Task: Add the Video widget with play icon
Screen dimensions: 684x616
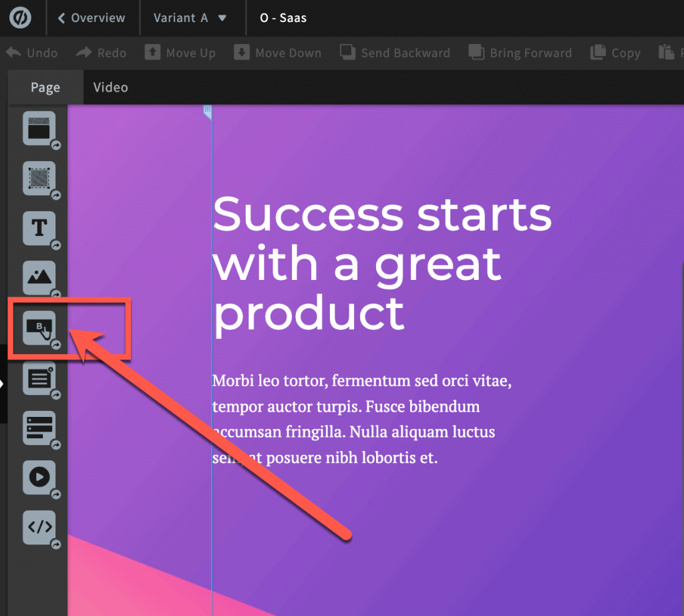Action: pos(39,477)
